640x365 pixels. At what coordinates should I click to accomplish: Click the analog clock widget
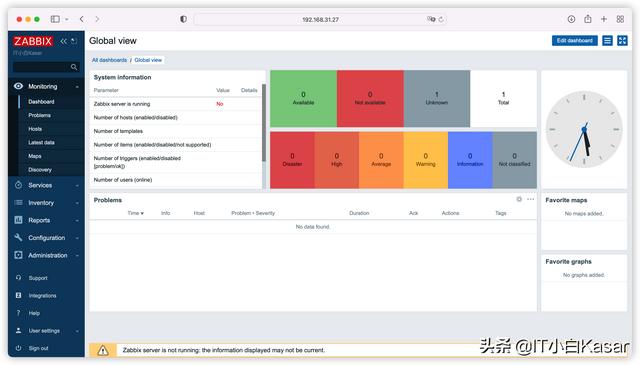point(584,129)
